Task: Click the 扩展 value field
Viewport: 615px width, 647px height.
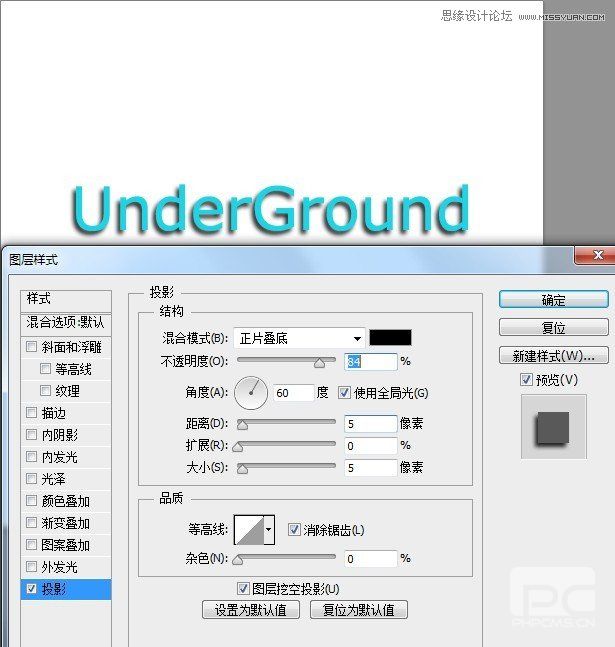Action: pyautogui.click(x=370, y=446)
